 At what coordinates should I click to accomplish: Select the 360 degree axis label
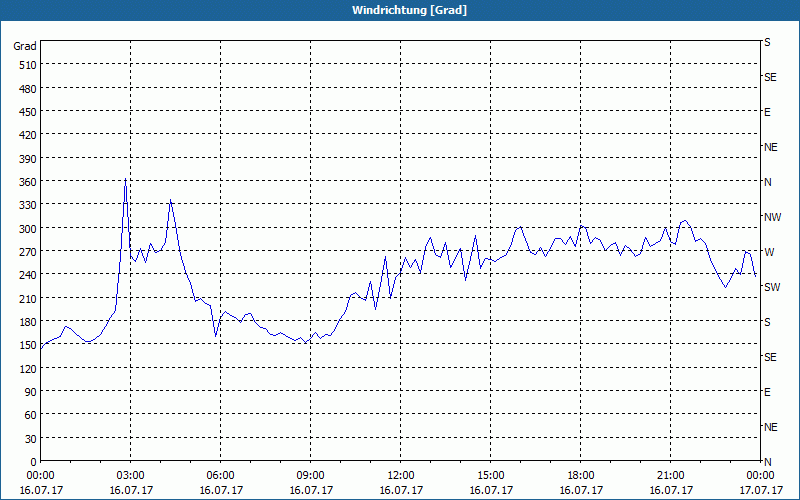[x=28, y=182]
